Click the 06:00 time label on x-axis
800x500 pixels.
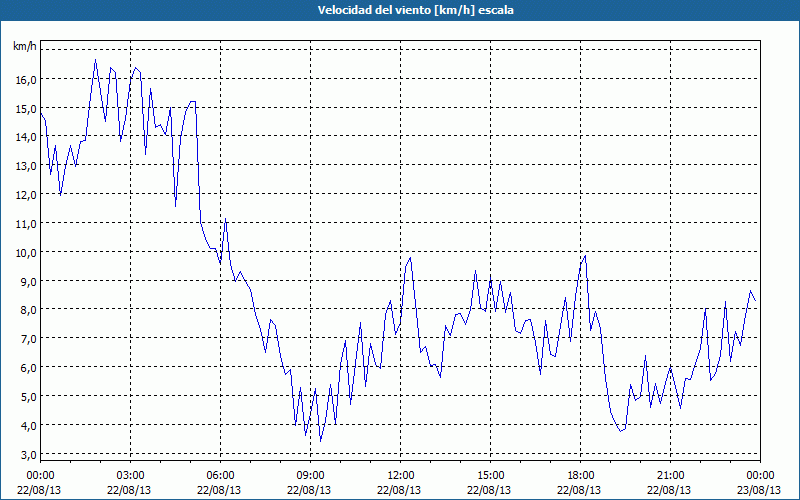tap(220, 476)
